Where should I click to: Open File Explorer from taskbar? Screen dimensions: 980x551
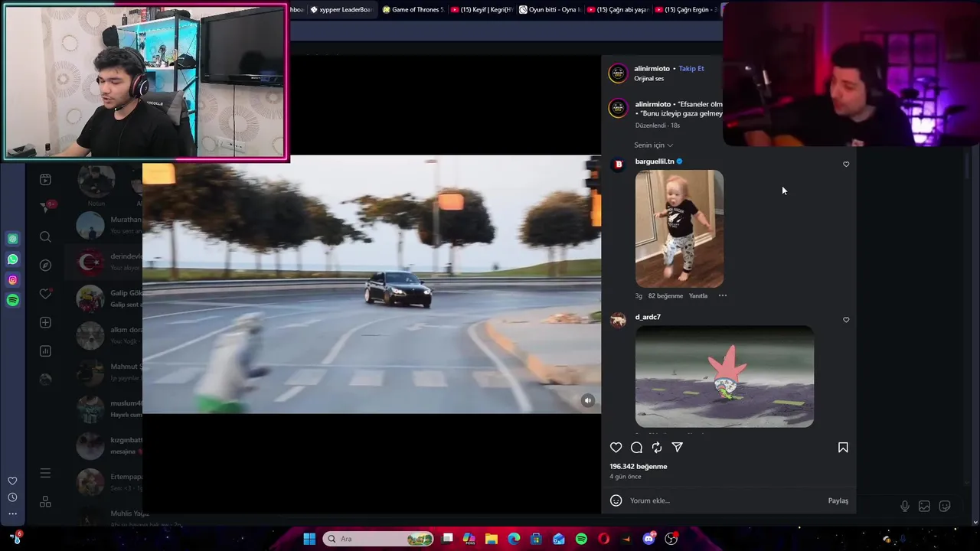(492, 539)
